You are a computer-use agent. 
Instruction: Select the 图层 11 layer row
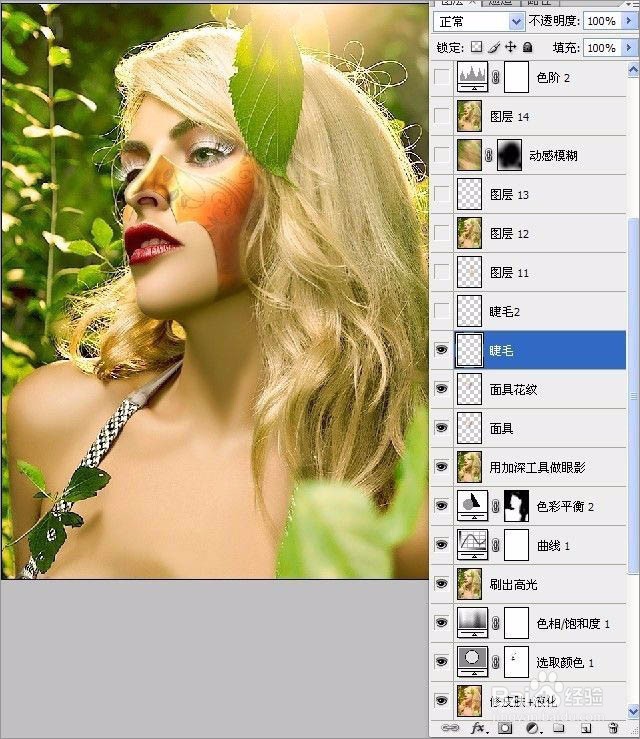(528, 272)
